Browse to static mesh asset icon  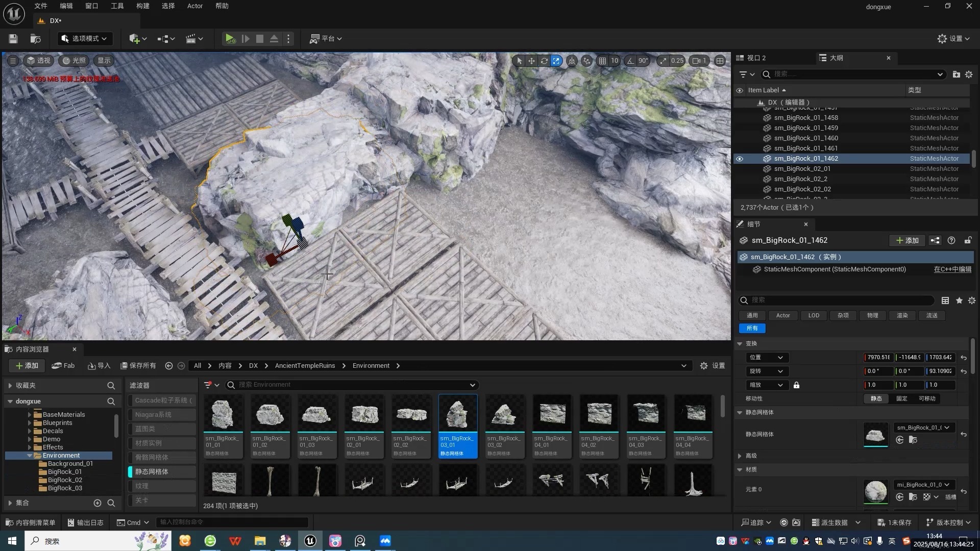913,440
